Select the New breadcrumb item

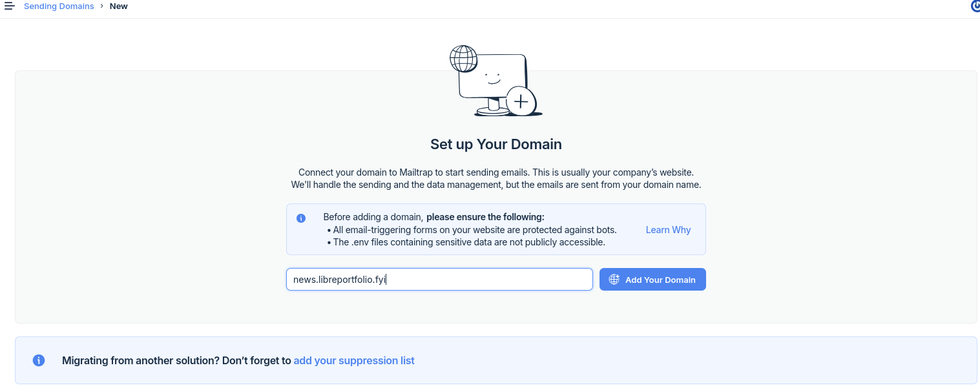point(119,6)
